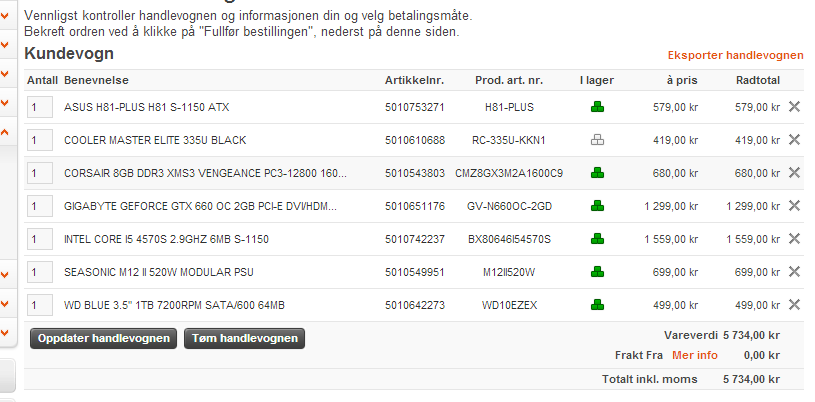Remove CORSAIR 8GB DDR3 row
Viewport: 815px width, 402px height.
pyautogui.click(x=794, y=172)
